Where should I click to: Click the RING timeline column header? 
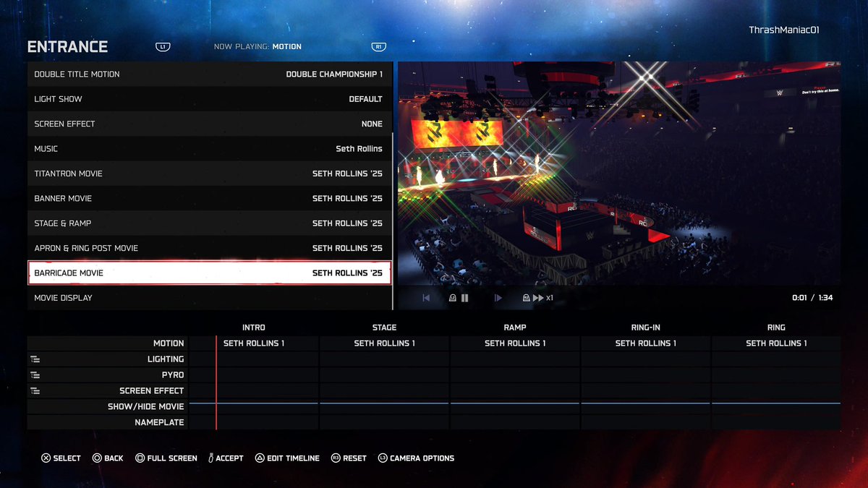tap(776, 328)
